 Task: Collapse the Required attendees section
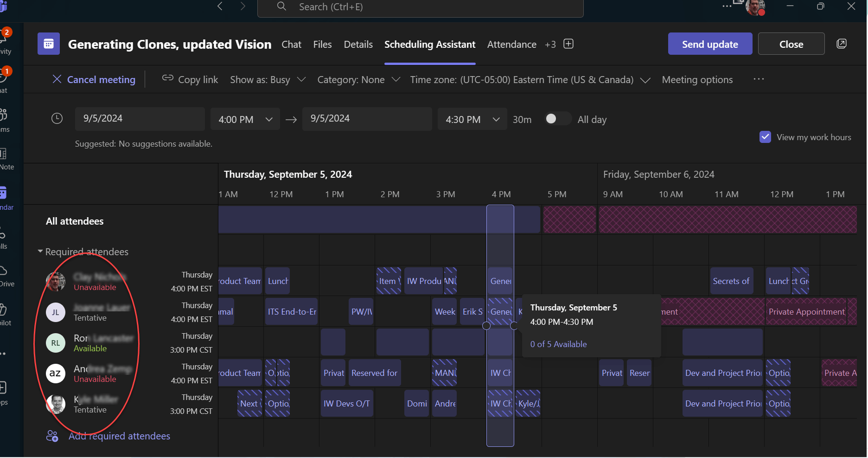[40, 251]
